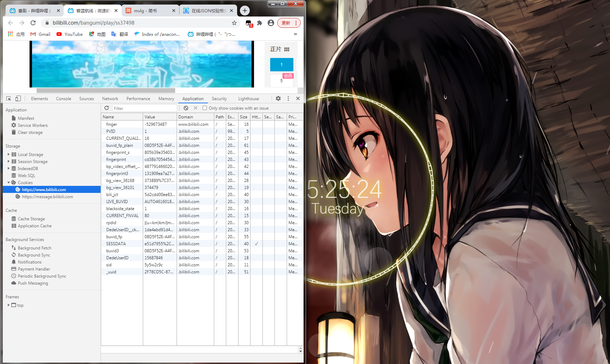Open DevTools settings gear
Screen dimensions: 610x364
pyautogui.click(x=278, y=99)
